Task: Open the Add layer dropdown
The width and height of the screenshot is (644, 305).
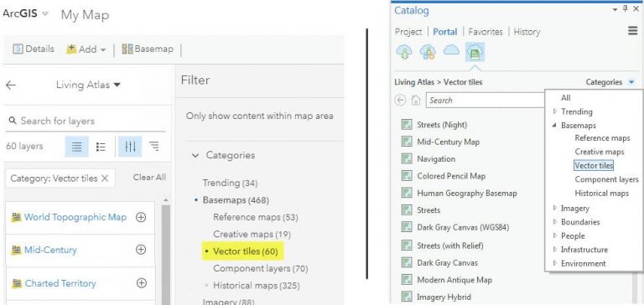Action: click(x=86, y=49)
